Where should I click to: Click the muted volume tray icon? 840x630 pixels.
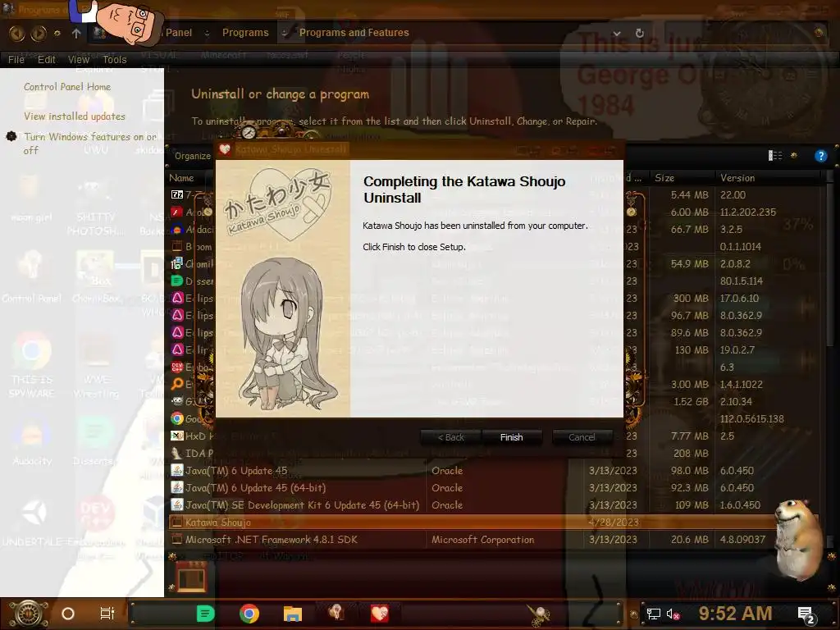(x=673, y=614)
